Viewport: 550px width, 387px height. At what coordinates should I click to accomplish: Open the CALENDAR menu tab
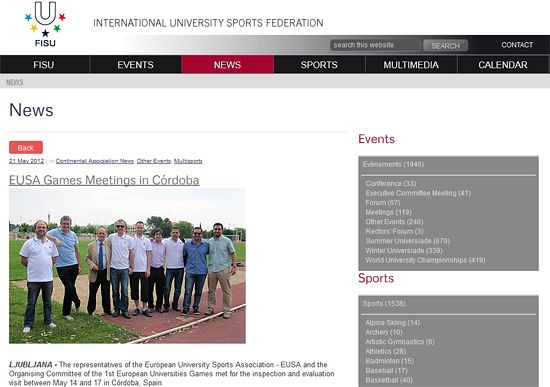coord(503,65)
